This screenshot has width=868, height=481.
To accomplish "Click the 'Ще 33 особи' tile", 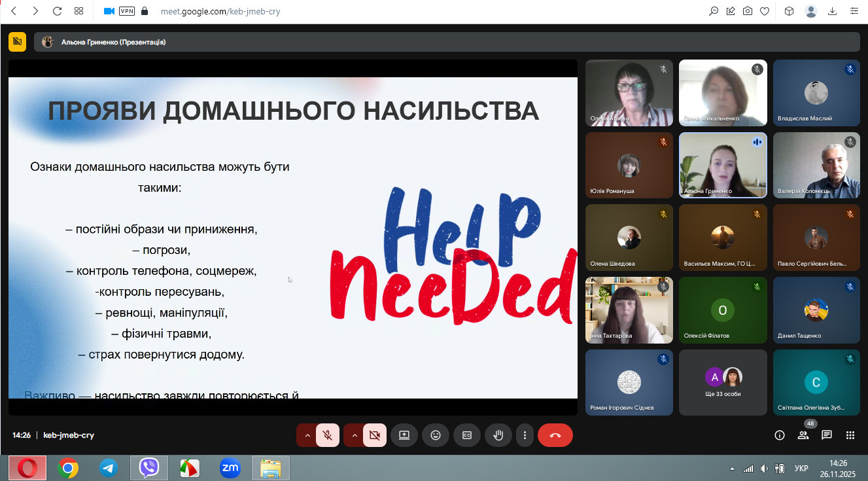I will [x=723, y=382].
